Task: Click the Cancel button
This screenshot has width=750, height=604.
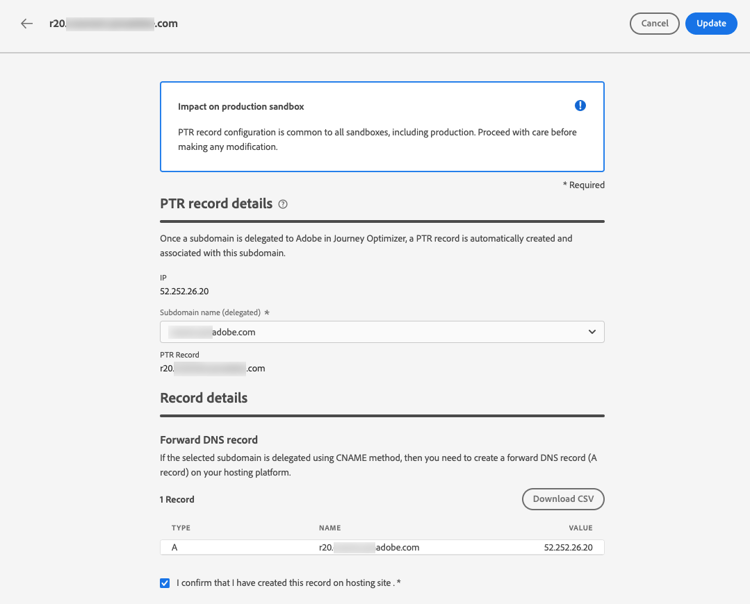Action: (x=654, y=23)
